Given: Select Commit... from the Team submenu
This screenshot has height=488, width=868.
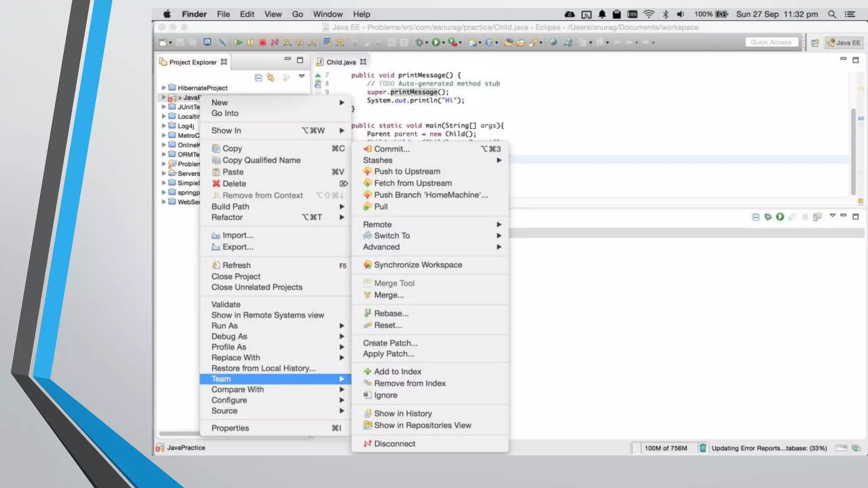Looking at the screenshot, I should (x=392, y=149).
